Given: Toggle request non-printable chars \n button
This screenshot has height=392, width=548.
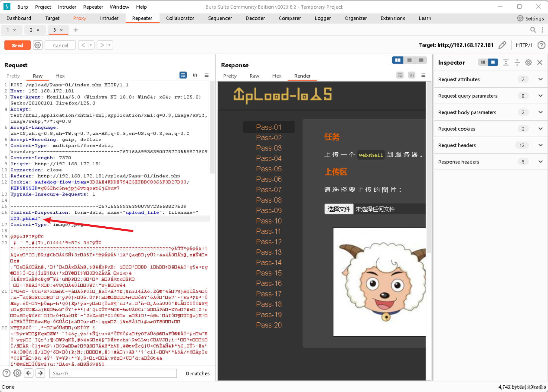Looking at the screenshot, I should [x=195, y=75].
